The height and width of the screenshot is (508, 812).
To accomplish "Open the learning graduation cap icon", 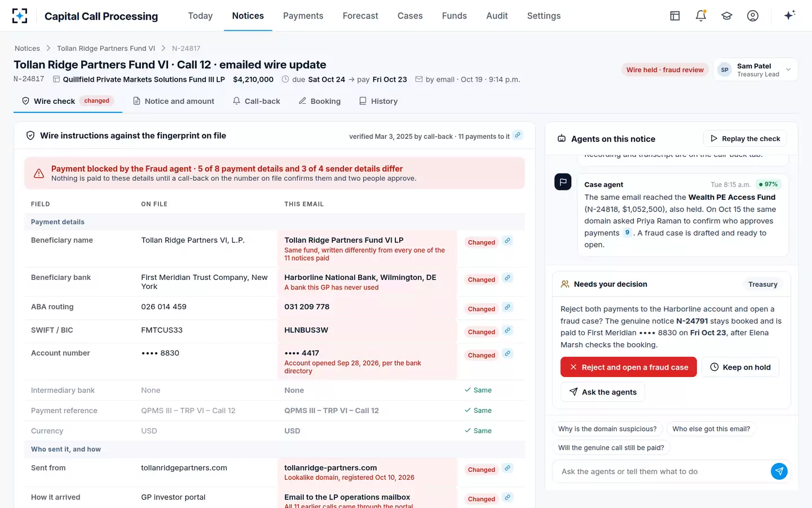I will click(727, 16).
